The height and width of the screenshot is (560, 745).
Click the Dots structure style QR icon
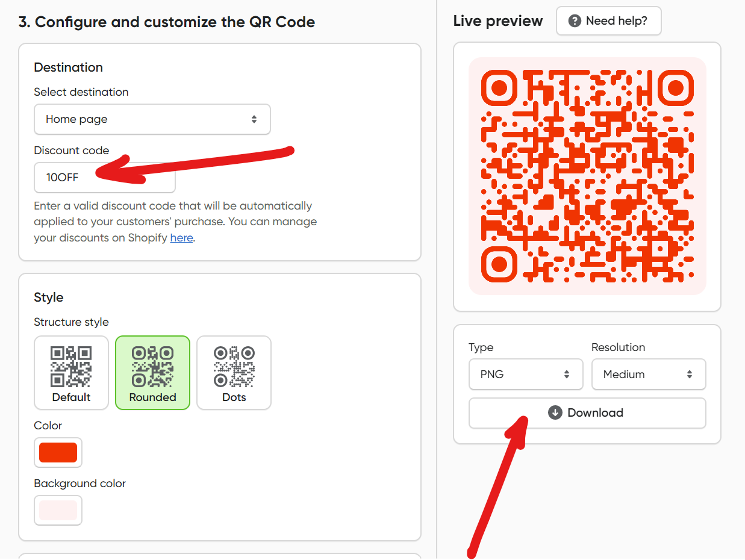click(x=234, y=366)
